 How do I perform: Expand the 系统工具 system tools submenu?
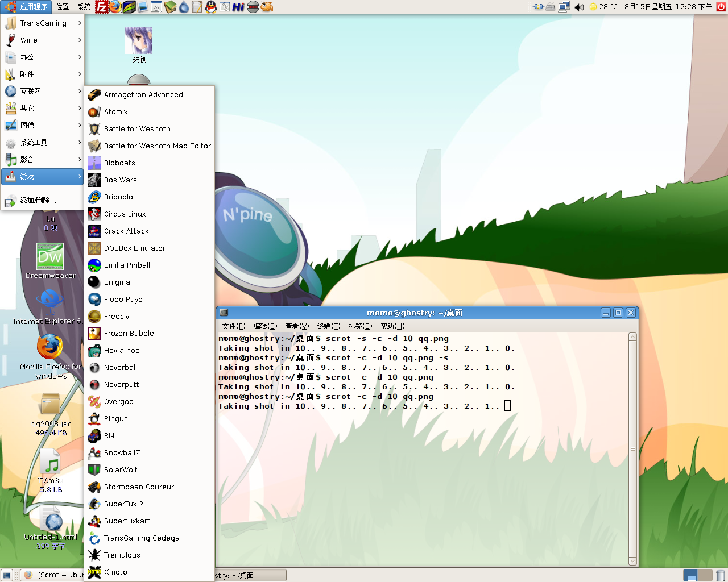tap(43, 143)
